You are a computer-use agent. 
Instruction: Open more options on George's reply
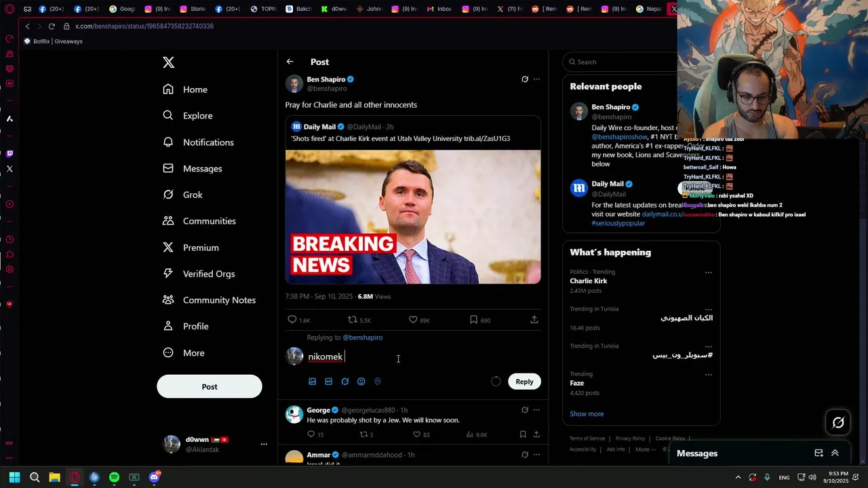[536, 410]
